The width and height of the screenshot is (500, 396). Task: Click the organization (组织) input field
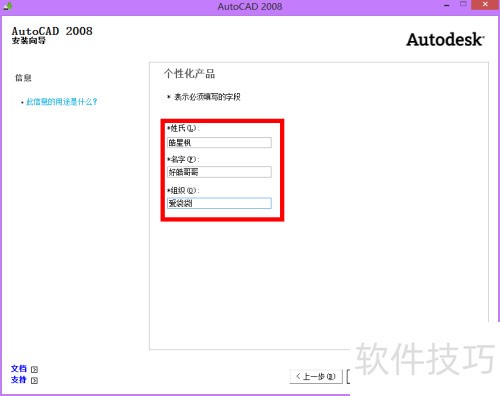click(219, 203)
